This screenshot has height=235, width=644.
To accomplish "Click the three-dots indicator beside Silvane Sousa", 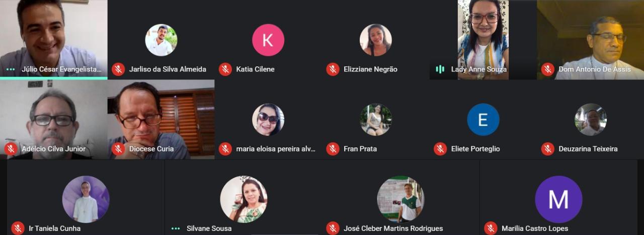I will tap(176, 228).
